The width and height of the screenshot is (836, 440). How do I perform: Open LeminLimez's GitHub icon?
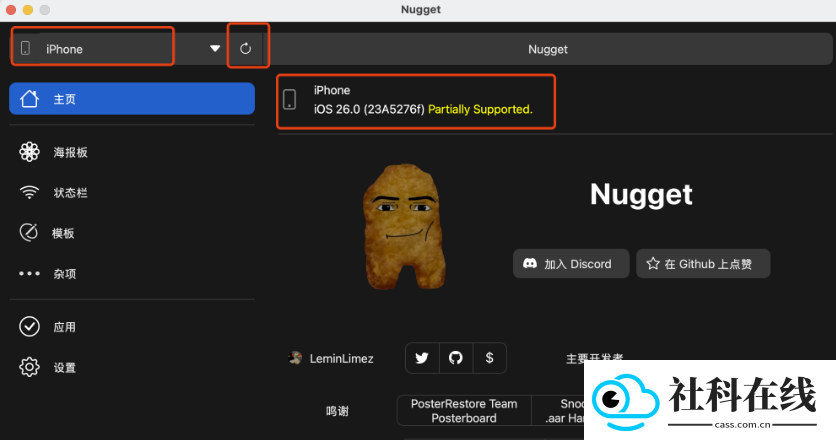pyautogui.click(x=456, y=358)
